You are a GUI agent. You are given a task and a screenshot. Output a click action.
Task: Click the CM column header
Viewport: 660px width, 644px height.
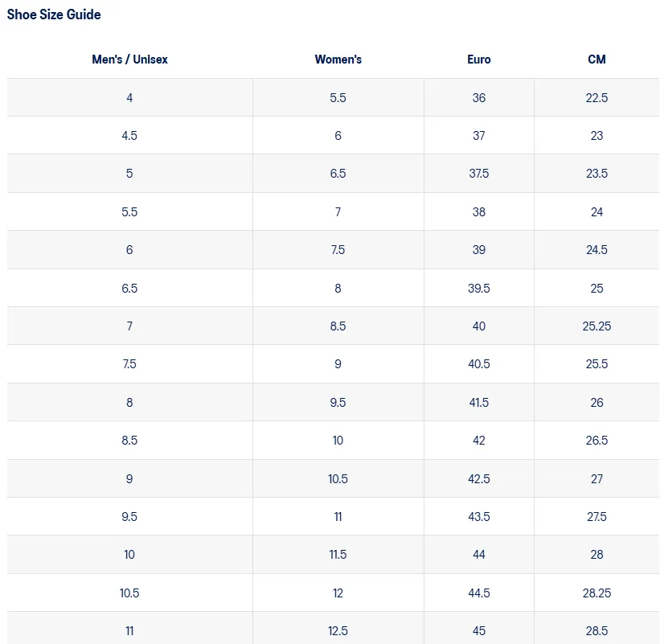596,59
